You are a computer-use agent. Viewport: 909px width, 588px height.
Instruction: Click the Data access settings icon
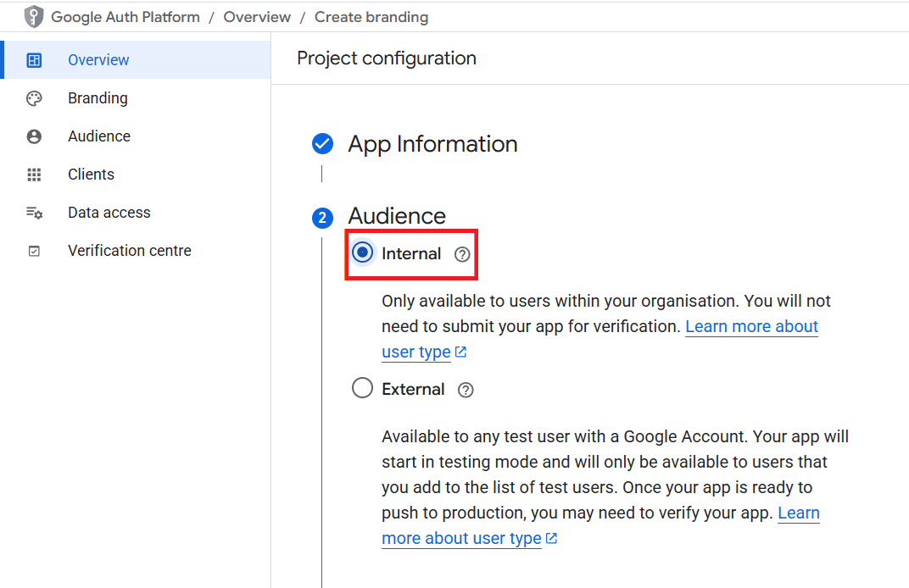coord(34,213)
